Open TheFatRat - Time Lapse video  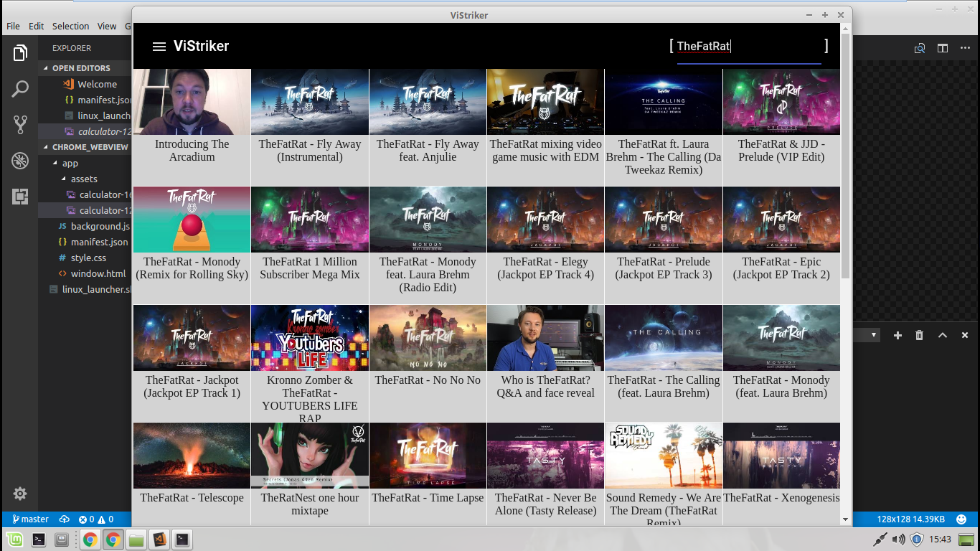pos(428,456)
